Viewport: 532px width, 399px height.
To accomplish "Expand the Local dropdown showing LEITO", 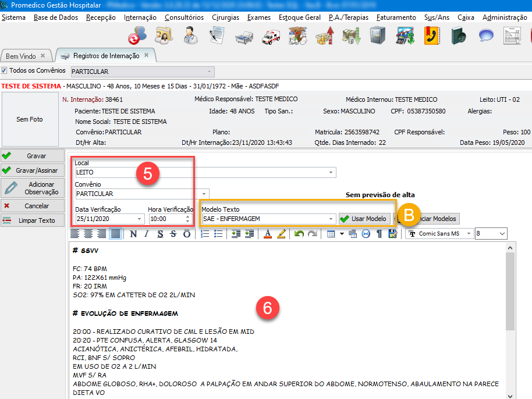I will pos(331,173).
